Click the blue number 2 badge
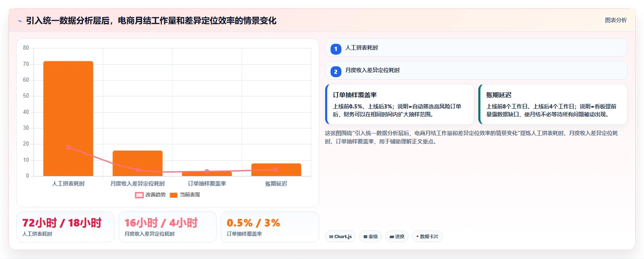Image resolution: width=644 pixels, height=259 pixels. 336,72
